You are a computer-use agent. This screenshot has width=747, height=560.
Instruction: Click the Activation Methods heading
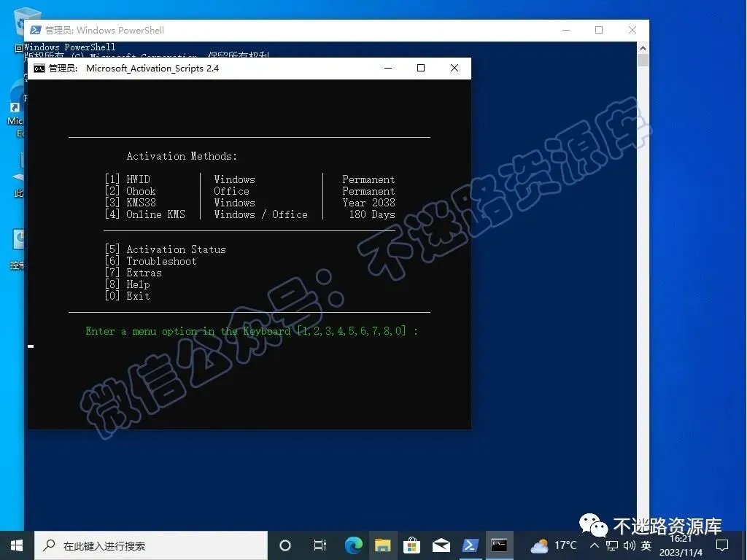pos(182,156)
